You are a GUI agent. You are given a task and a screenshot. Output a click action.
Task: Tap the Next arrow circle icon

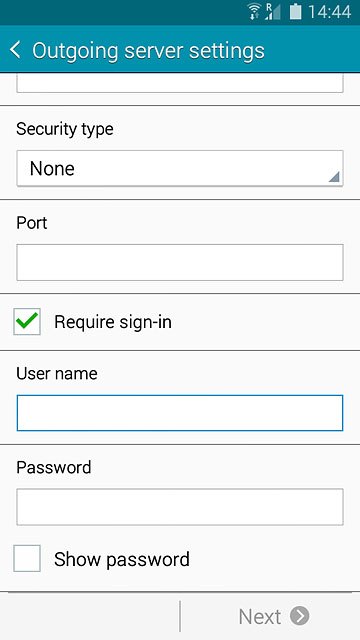(x=300, y=616)
